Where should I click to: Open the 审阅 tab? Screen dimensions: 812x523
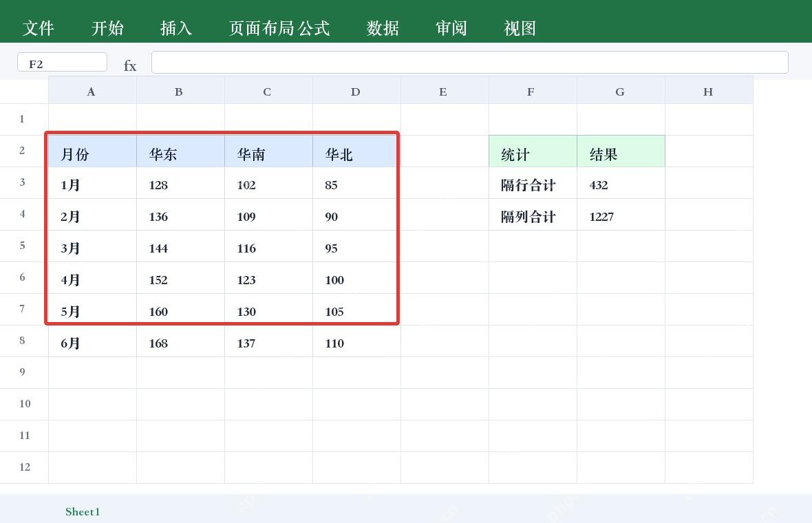(x=451, y=28)
